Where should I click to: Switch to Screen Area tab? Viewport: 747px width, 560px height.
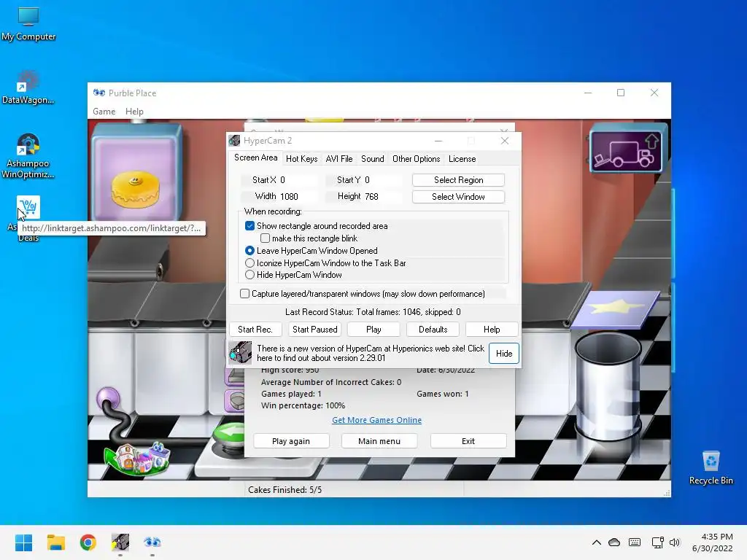click(256, 157)
